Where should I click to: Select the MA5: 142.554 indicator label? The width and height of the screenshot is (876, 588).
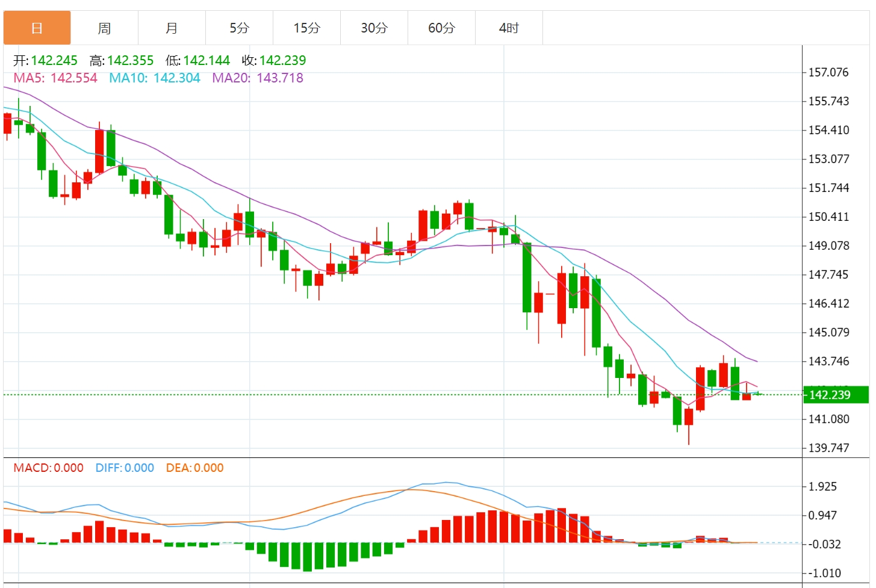pyautogui.click(x=55, y=78)
